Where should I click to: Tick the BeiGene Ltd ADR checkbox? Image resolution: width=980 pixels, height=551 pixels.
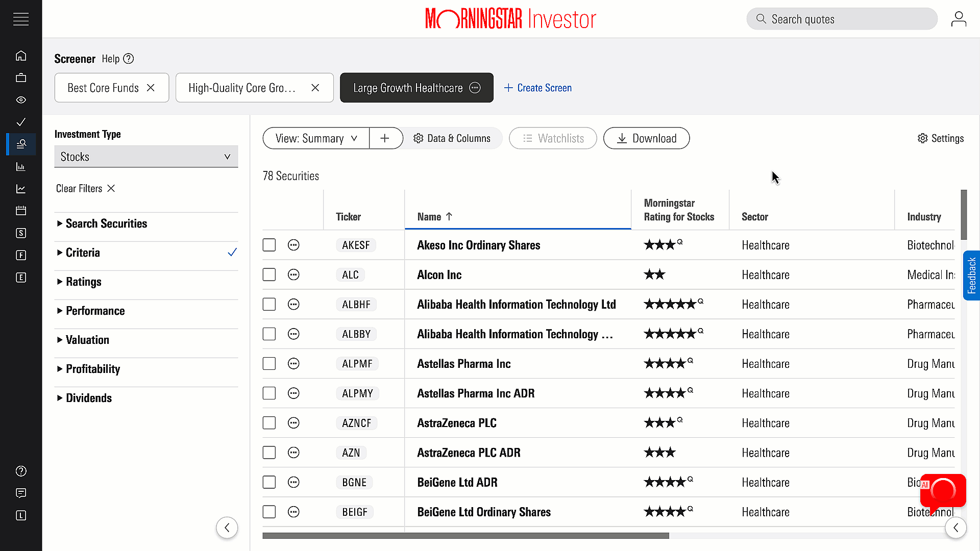point(269,482)
